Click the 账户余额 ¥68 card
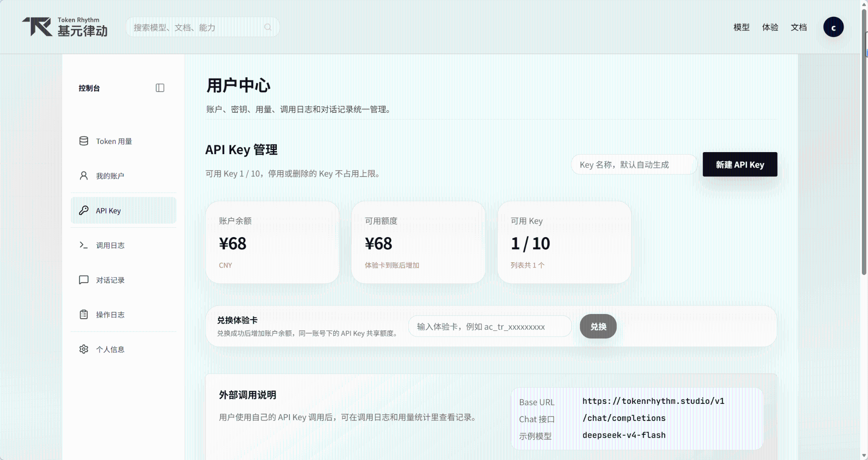Image resolution: width=868 pixels, height=460 pixels. pyautogui.click(x=272, y=242)
